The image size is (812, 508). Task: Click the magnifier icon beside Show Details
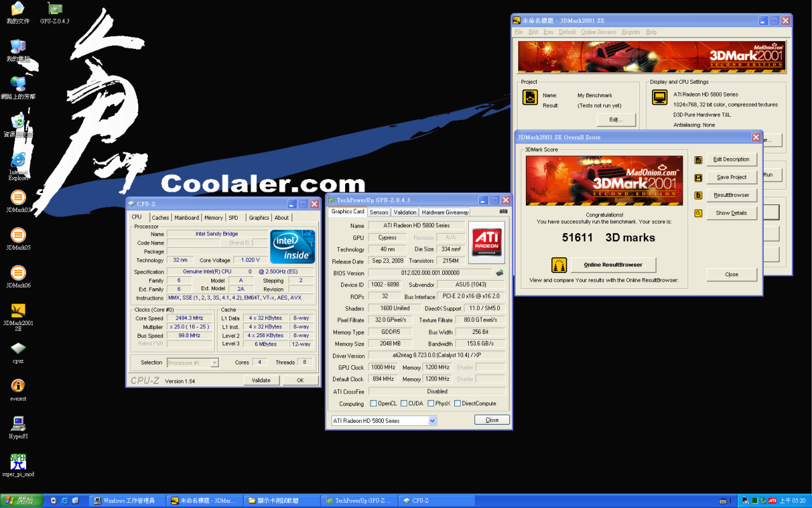pos(698,213)
